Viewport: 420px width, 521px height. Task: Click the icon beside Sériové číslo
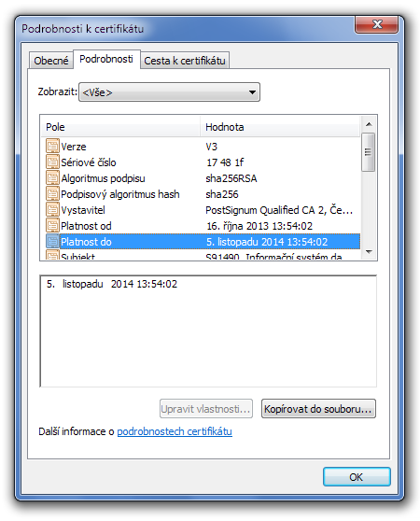(x=52, y=162)
